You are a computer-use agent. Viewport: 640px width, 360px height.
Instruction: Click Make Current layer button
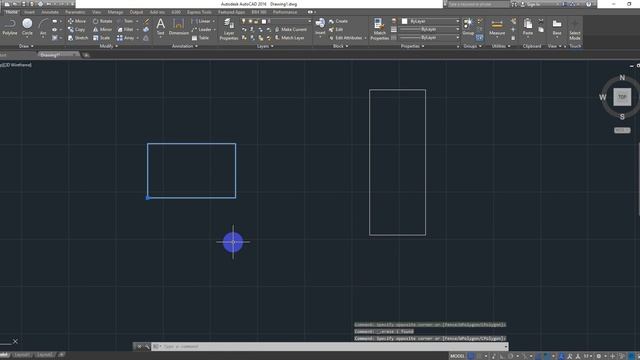[x=291, y=29]
